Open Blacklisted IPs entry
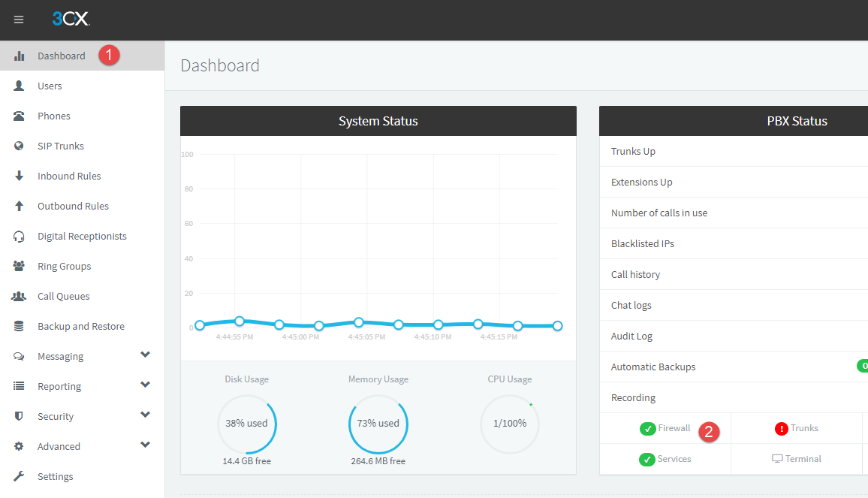 [734, 243]
